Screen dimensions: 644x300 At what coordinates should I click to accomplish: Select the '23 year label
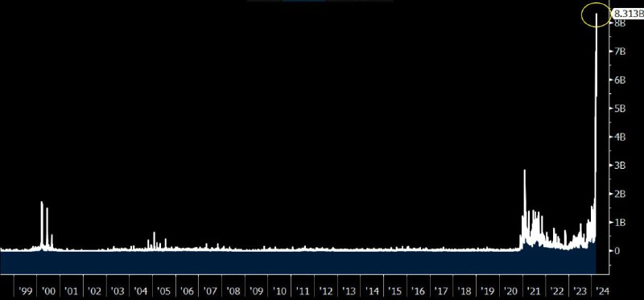pyautogui.click(x=580, y=291)
